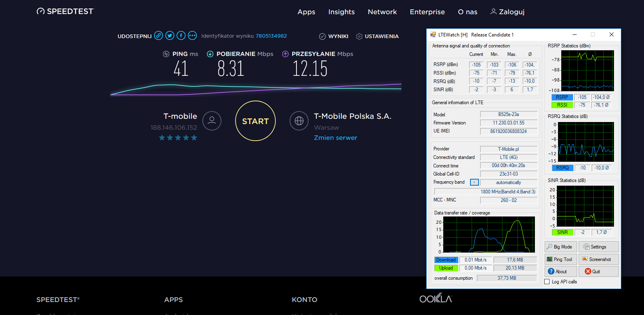Click the SINR Statistics graph
The height and width of the screenshot is (315, 644).
pyautogui.click(x=586, y=206)
